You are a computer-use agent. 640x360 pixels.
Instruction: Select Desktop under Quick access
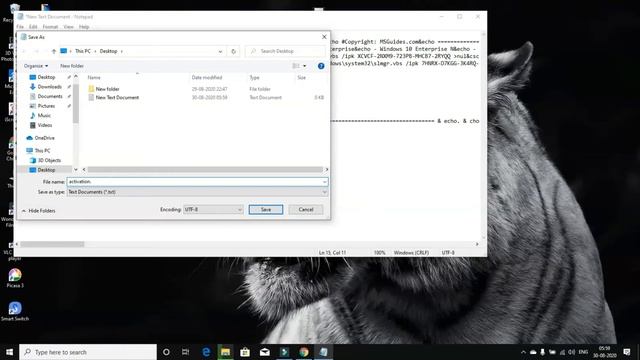[46, 77]
